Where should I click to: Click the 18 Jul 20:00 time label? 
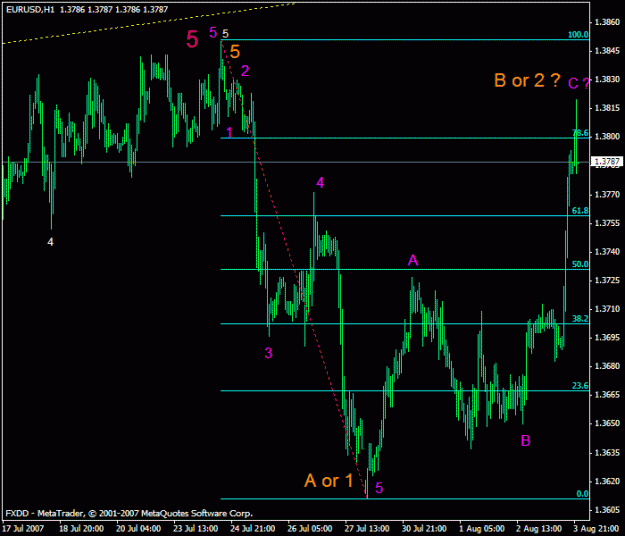coord(81,529)
